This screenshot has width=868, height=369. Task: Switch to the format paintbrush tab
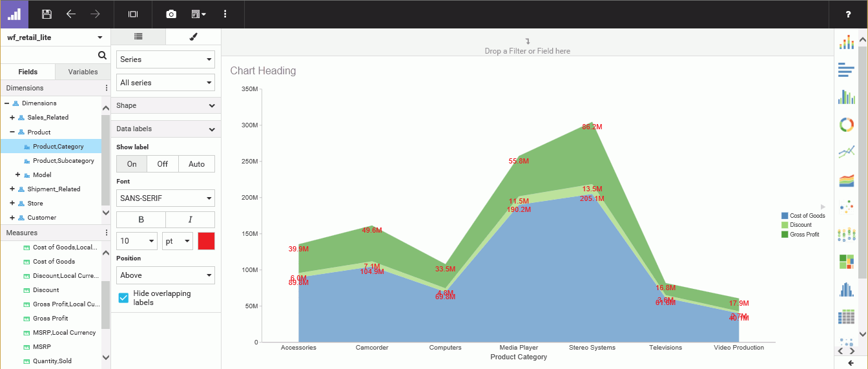pyautogui.click(x=193, y=37)
